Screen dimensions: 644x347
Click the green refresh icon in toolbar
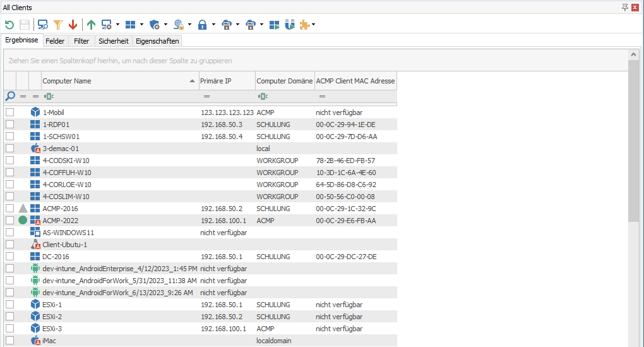pyautogui.click(x=9, y=25)
